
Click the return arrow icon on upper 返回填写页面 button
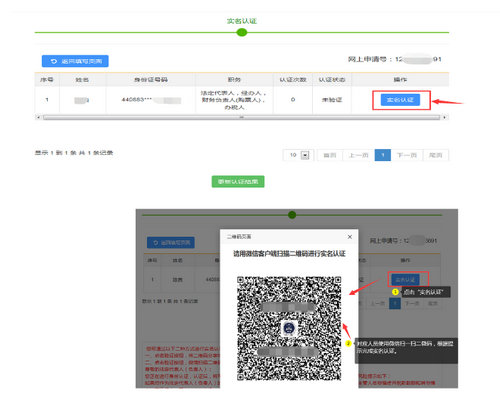[x=54, y=61]
